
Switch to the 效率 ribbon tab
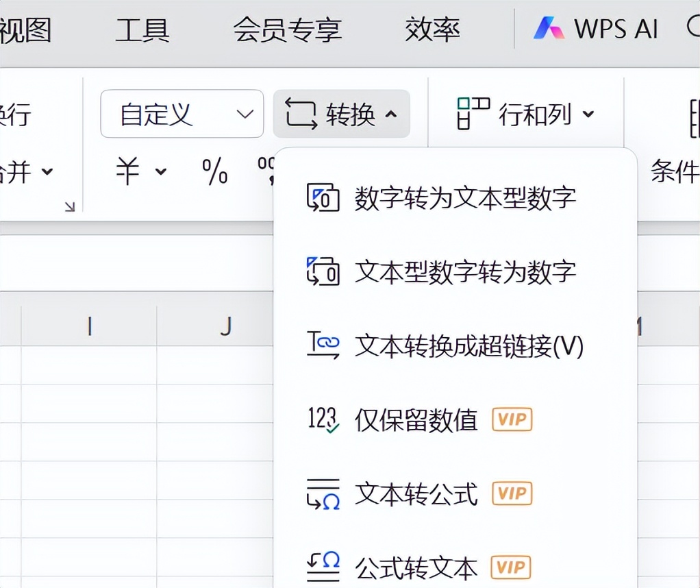point(432,29)
